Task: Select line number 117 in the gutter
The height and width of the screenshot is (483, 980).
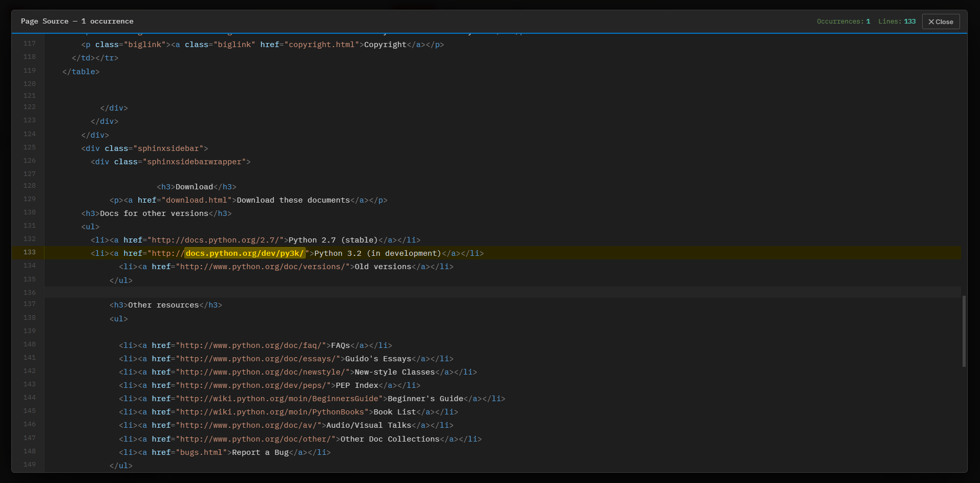Action: click(x=29, y=43)
